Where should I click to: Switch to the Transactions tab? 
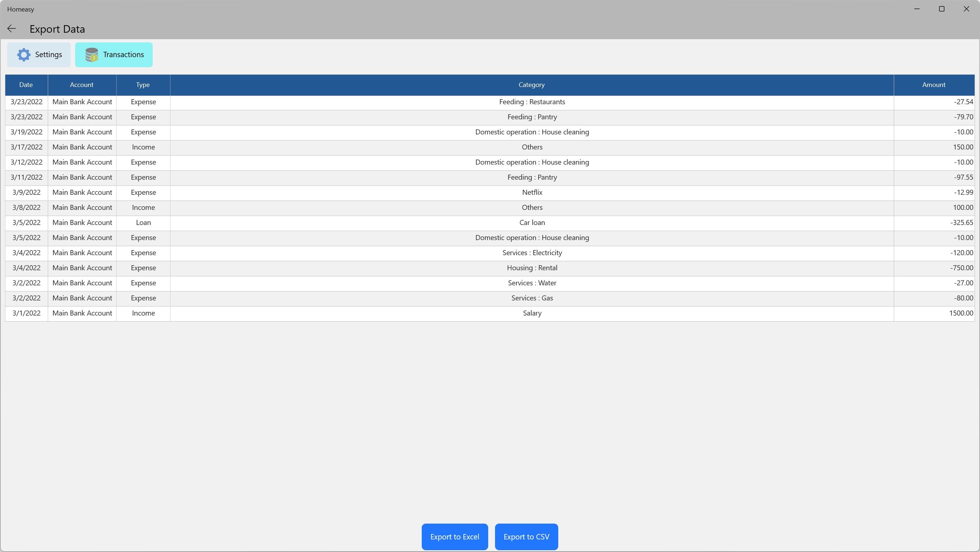click(114, 55)
